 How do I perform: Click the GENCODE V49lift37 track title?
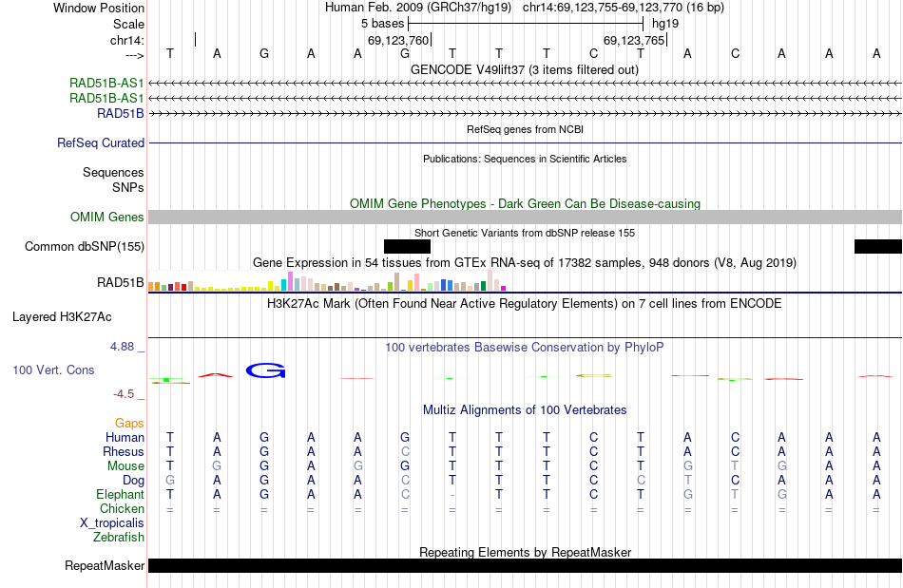[x=525, y=69]
